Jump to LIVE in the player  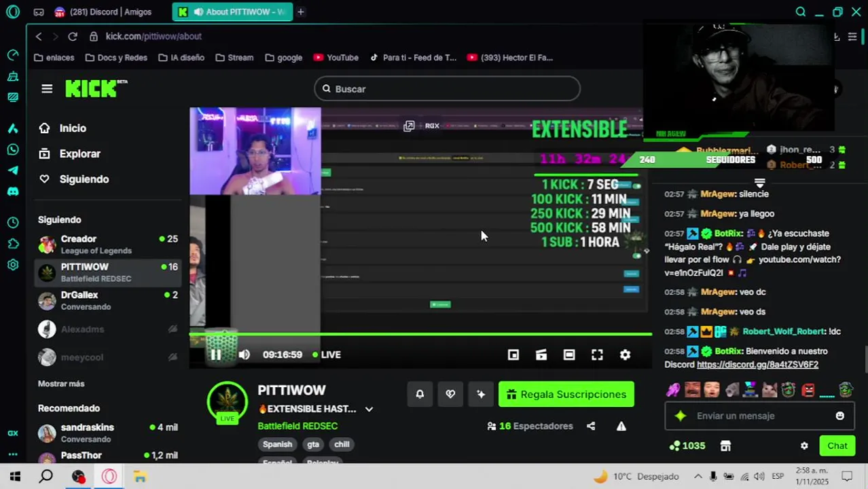click(327, 355)
